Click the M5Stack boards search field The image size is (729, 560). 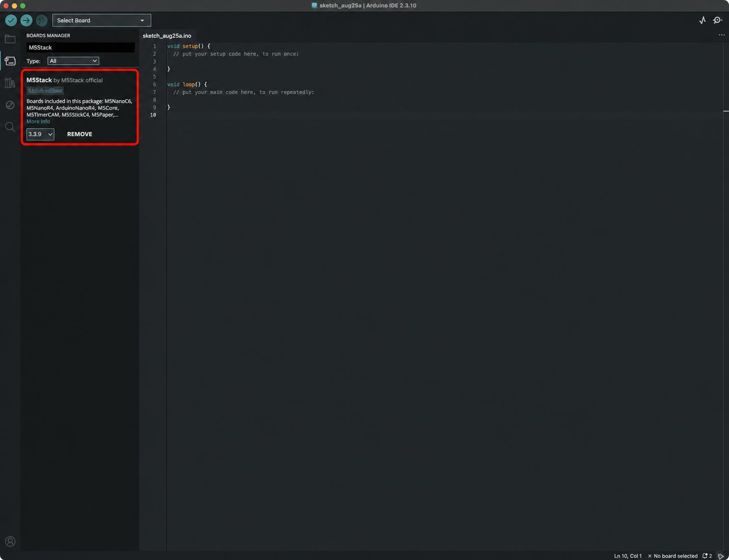point(80,47)
